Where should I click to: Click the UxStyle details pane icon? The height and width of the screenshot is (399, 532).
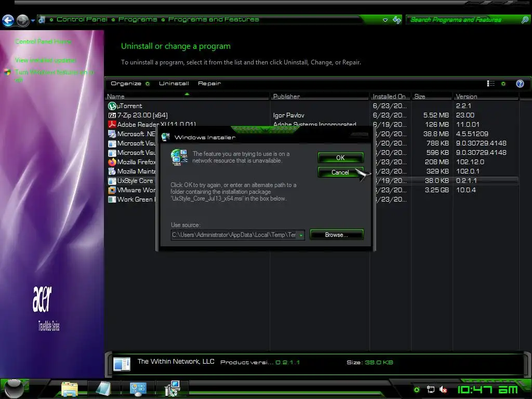pos(122,364)
